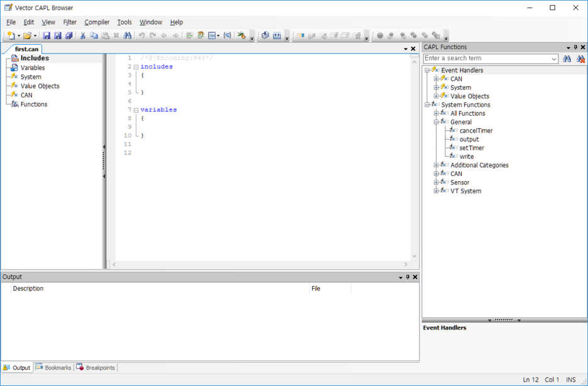Select the cancelTimer function
This screenshot has height=386, width=588.
476,131
